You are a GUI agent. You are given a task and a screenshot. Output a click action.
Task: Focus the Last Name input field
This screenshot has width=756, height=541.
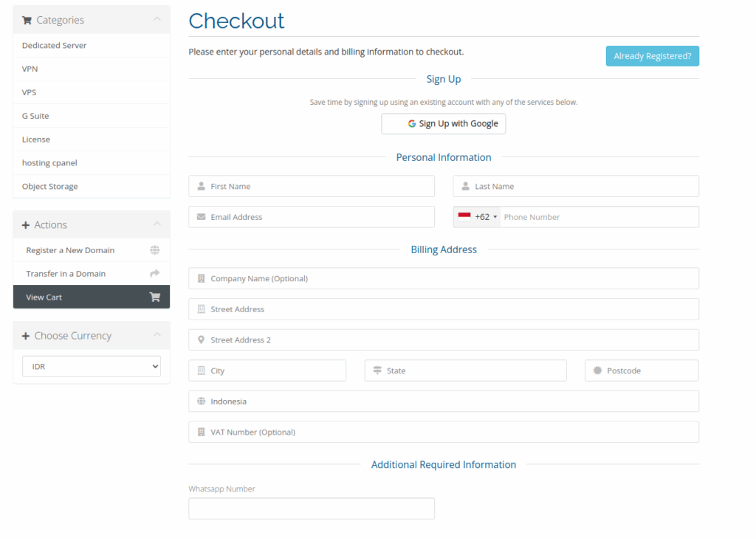[576, 186]
